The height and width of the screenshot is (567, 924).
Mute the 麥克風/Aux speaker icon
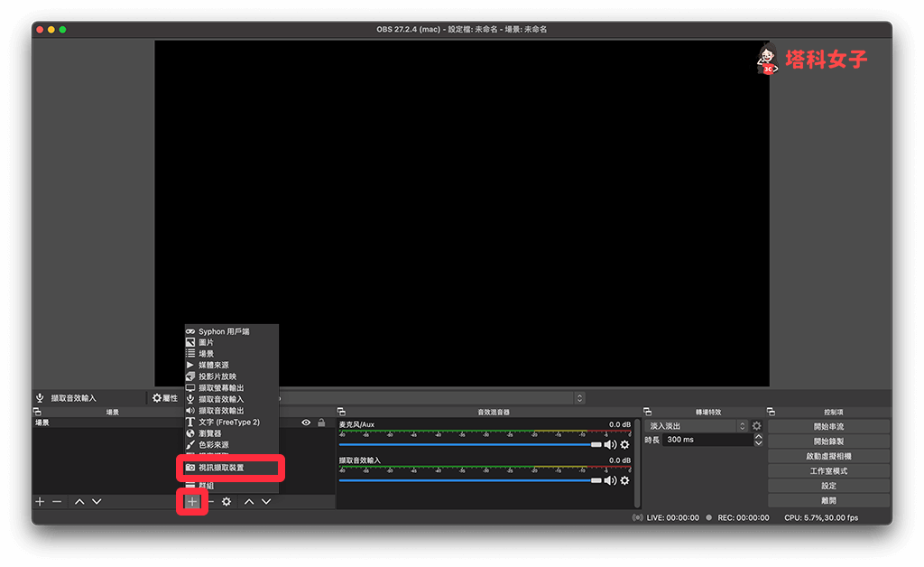[x=610, y=444]
